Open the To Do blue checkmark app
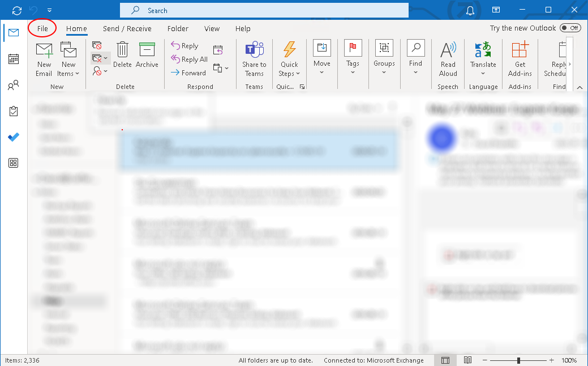The height and width of the screenshot is (366, 588). point(14,137)
